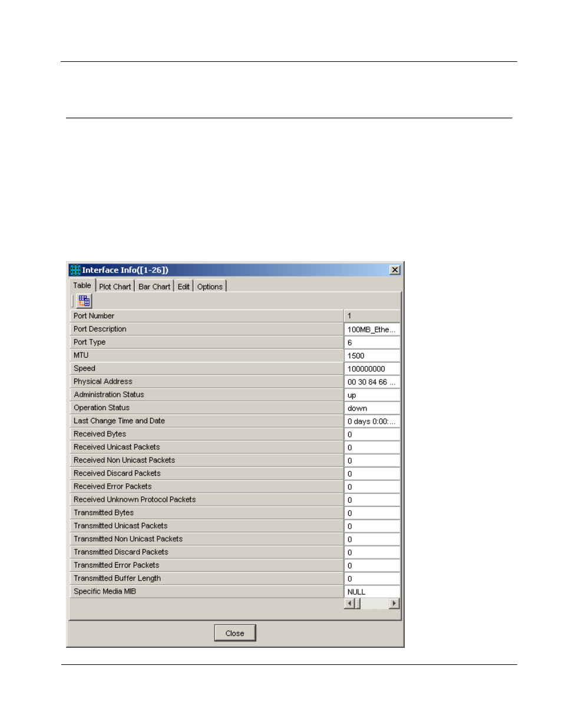Screen dimensions: 562x728
Task: Click the scrollbar right arrow
Action: tap(394, 604)
